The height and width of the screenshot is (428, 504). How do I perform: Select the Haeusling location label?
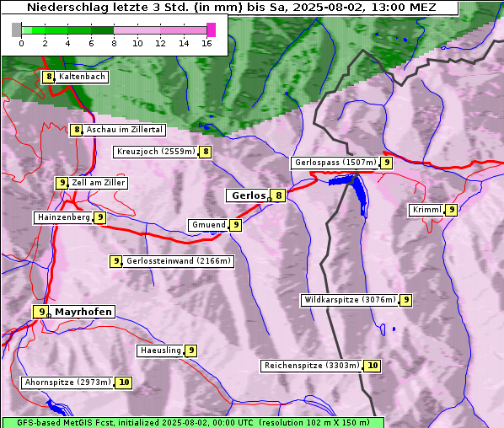click(160, 350)
